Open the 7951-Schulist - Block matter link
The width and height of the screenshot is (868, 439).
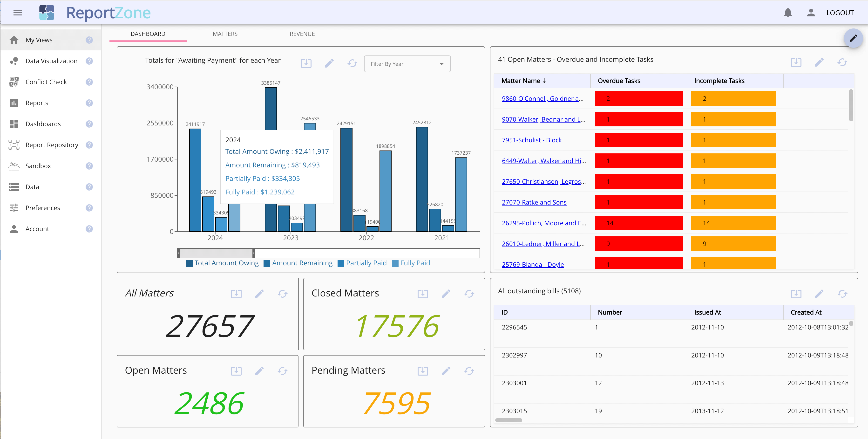pos(531,140)
